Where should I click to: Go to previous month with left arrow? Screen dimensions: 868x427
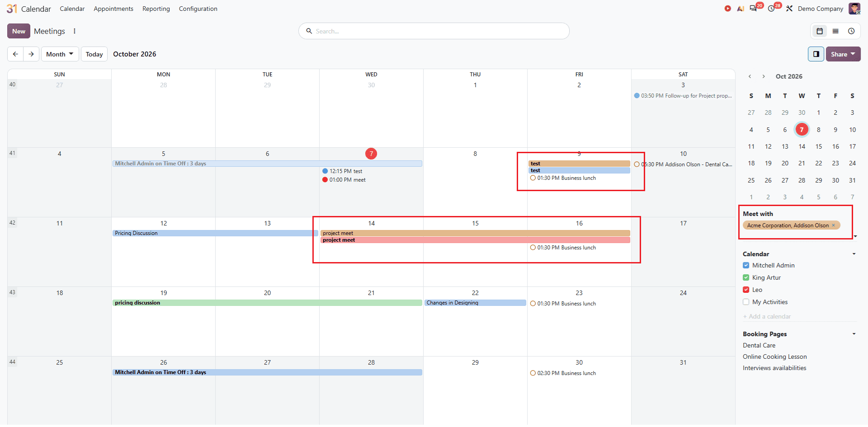point(15,54)
